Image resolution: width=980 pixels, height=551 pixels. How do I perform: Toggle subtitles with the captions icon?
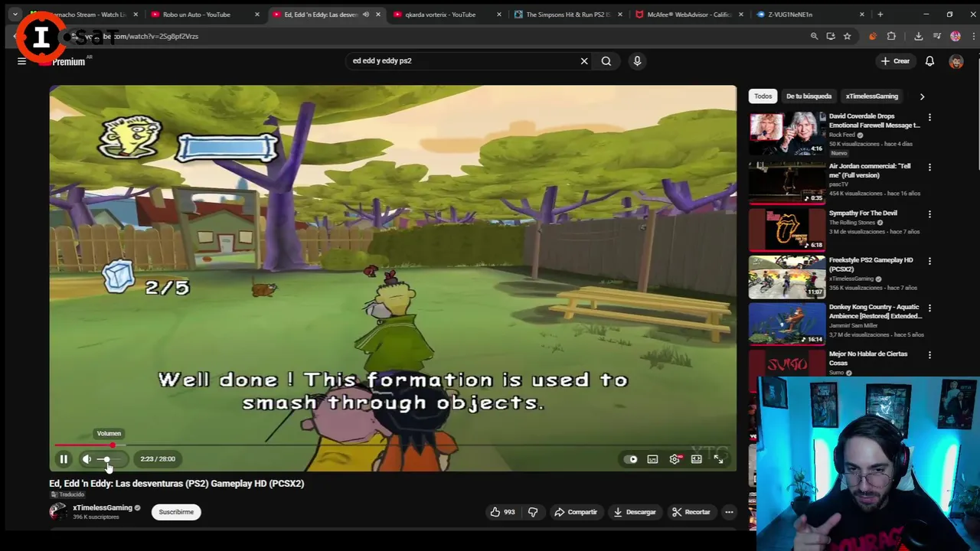(x=652, y=459)
